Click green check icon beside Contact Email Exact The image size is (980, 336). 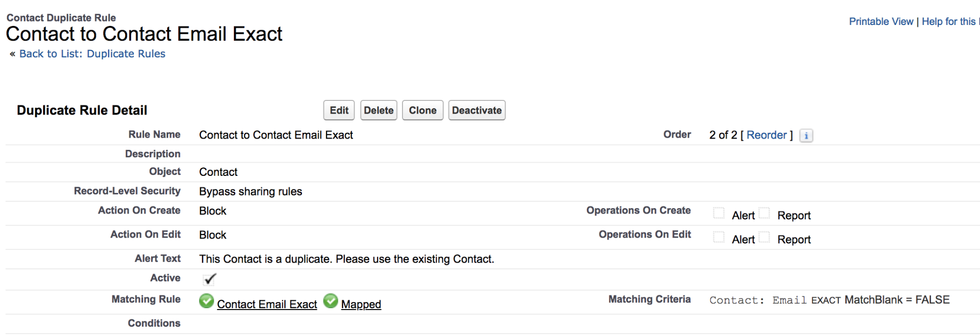[x=206, y=301]
